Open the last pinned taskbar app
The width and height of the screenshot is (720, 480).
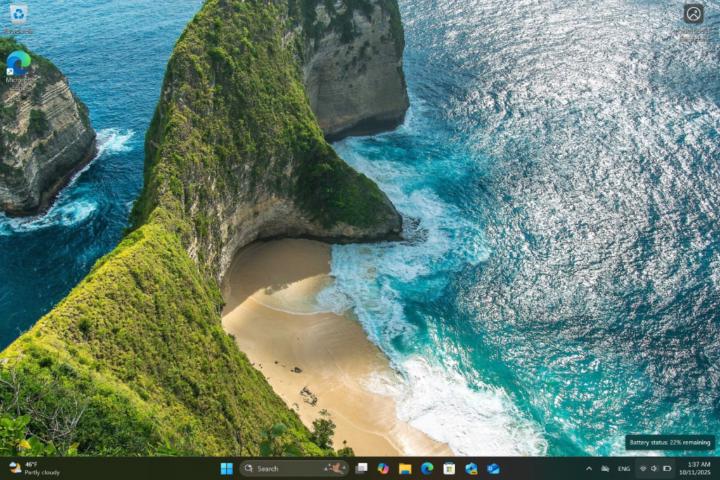(x=493, y=468)
